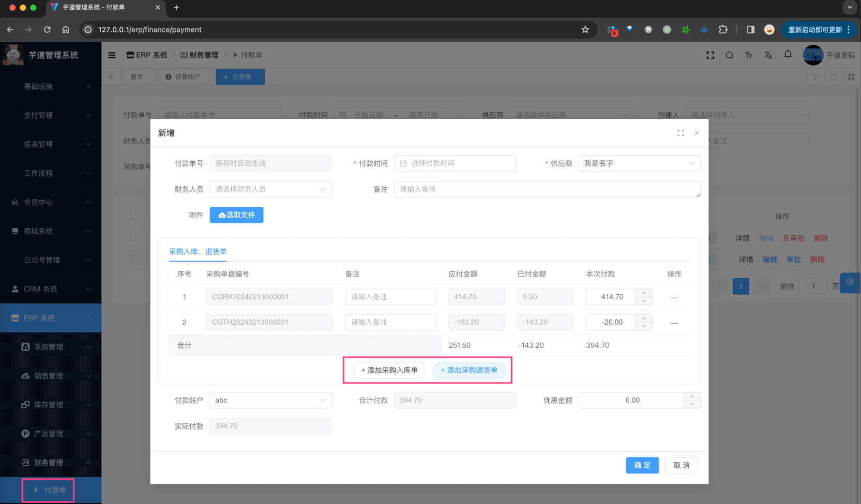Open the notification bell icon
The height and width of the screenshot is (504, 861).
(x=788, y=54)
